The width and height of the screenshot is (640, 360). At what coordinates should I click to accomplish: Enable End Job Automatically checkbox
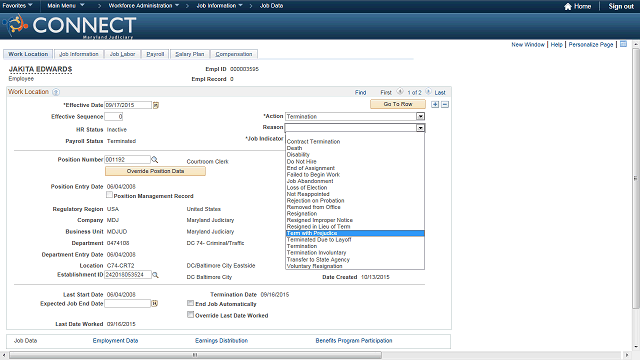click(x=190, y=303)
